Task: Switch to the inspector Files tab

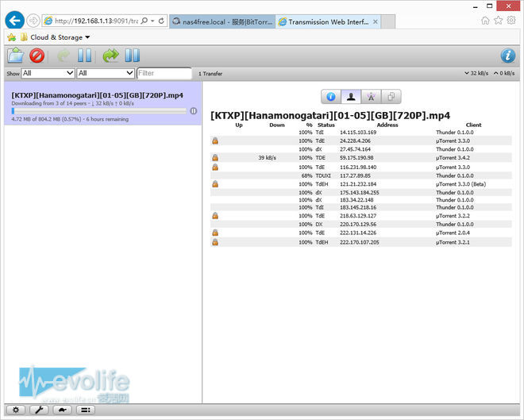Action: [391, 97]
